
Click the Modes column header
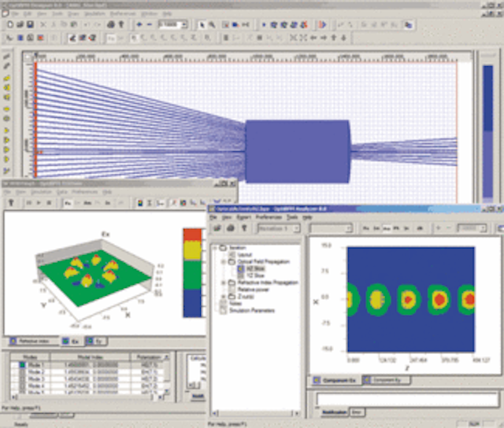[30, 357]
